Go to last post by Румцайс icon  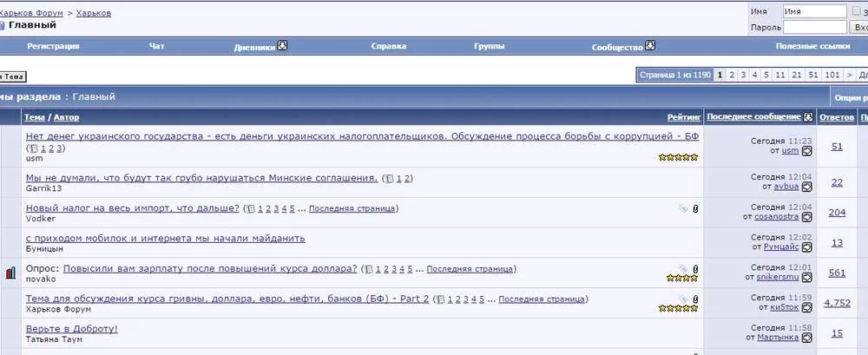tap(806, 247)
